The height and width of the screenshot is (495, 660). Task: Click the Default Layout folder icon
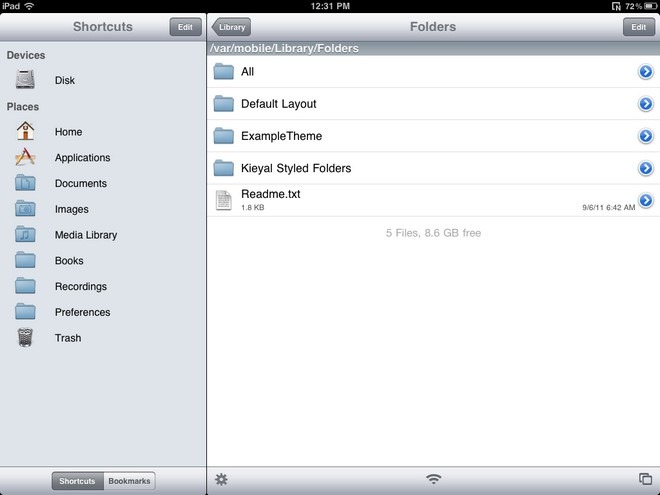point(224,104)
